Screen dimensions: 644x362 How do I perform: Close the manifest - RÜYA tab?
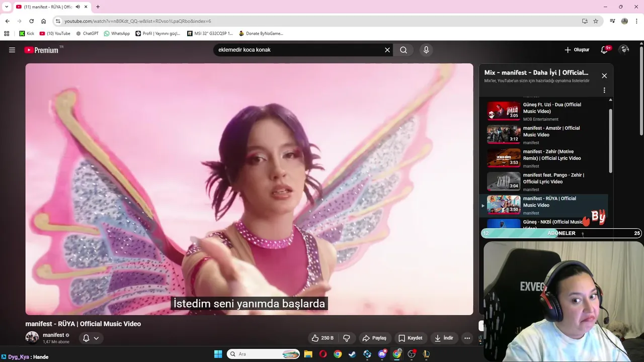click(86, 7)
